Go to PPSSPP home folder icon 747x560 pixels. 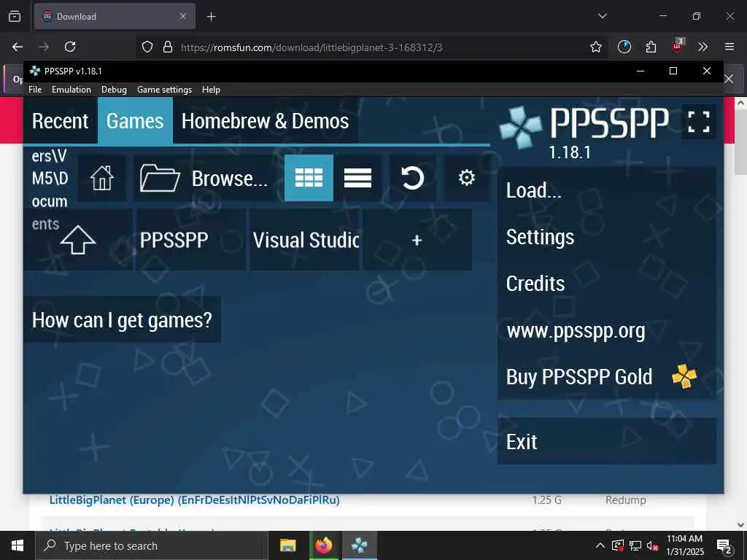click(102, 178)
